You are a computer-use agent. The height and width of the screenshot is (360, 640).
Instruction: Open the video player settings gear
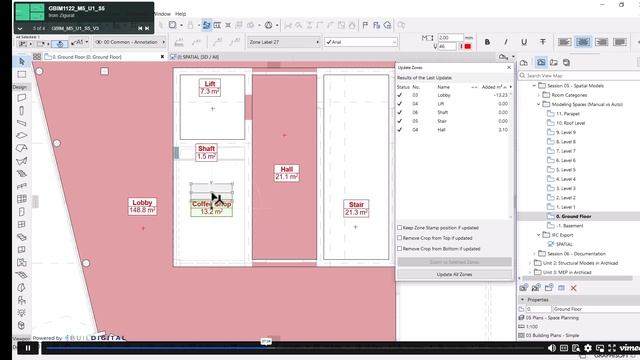[x=587, y=348]
